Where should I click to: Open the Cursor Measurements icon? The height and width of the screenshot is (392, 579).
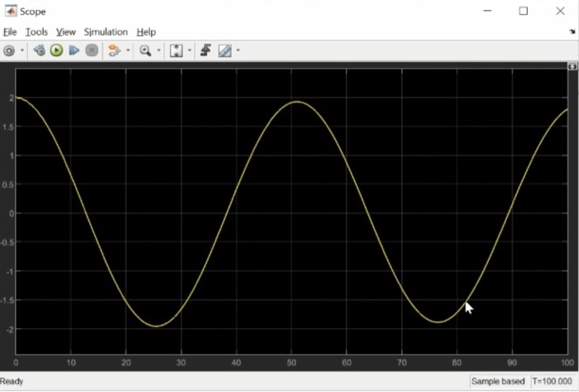click(224, 50)
